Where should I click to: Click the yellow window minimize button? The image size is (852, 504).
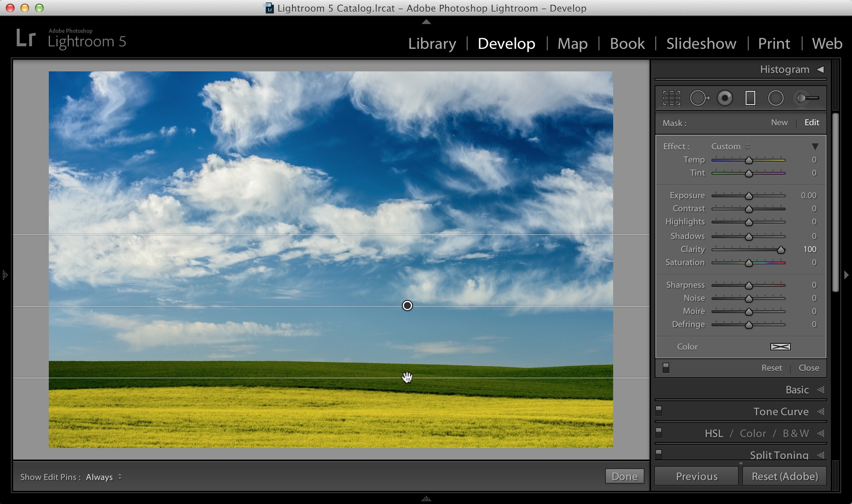(25, 8)
